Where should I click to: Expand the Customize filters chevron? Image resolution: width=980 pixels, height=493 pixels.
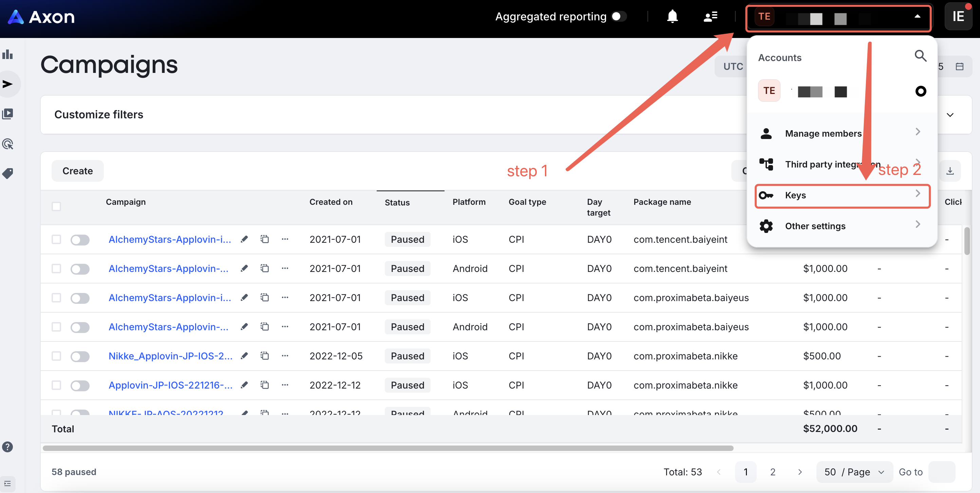coord(949,115)
